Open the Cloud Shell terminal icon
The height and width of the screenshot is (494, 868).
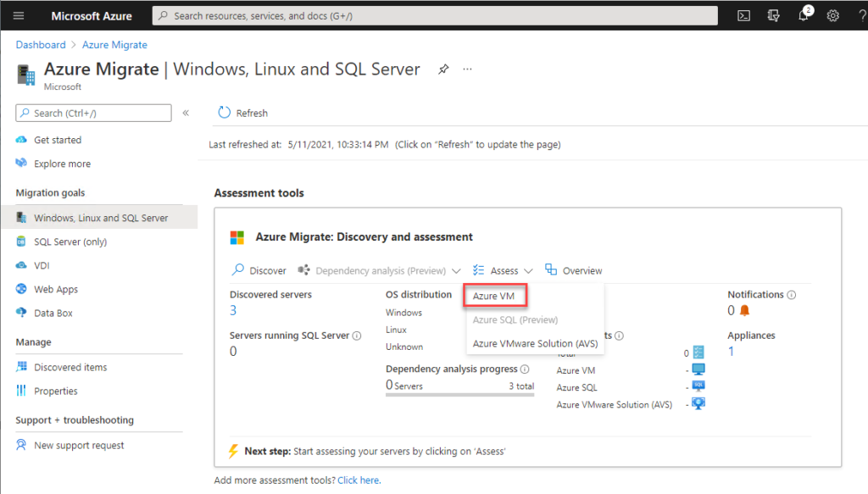click(743, 15)
